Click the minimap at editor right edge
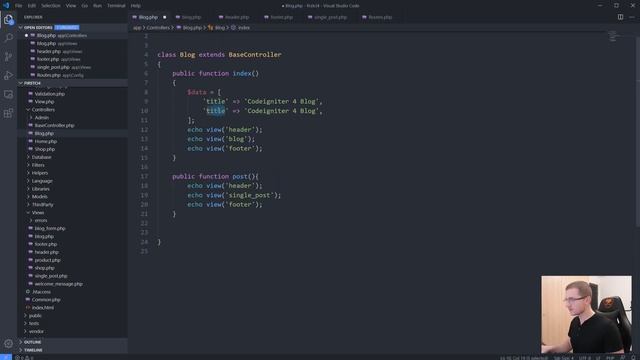Image resolution: width=640 pixels, height=360 pixels. [x=613, y=36]
